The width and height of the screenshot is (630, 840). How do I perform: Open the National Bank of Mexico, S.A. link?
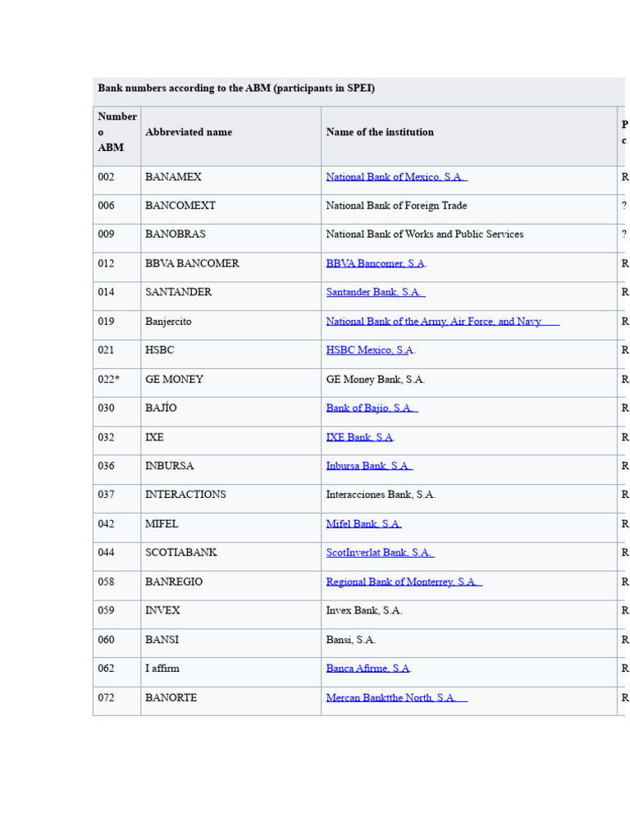pyautogui.click(x=396, y=177)
